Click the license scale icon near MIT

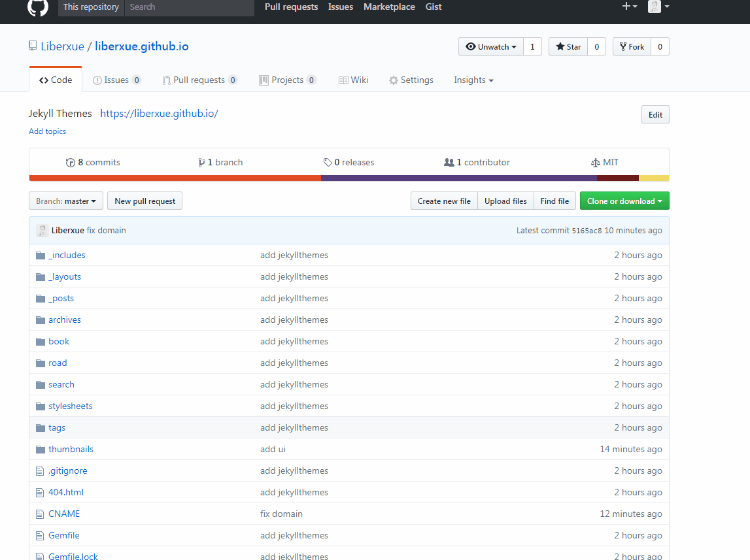pyautogui.click(x=596, y=163)
